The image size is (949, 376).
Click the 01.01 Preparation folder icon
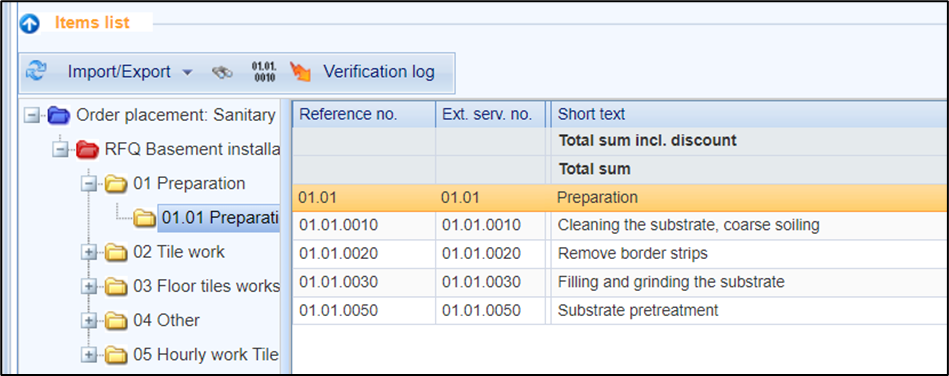[145, 218]
